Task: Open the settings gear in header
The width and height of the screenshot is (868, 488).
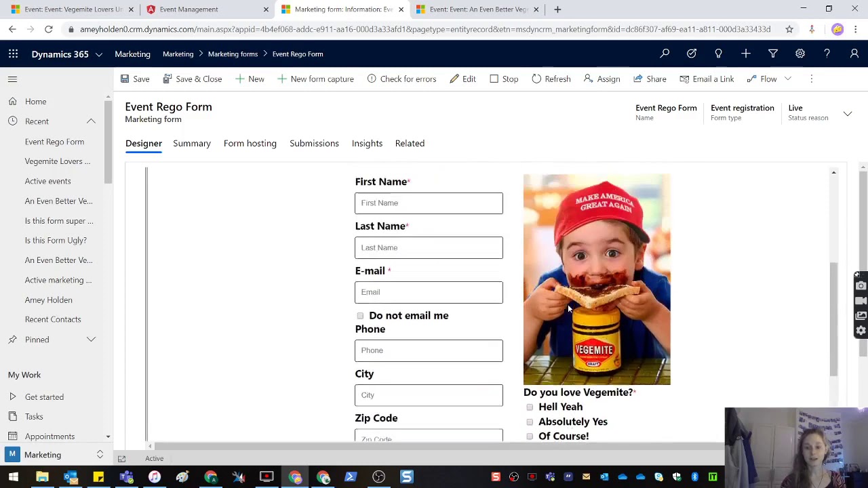Action: coord(800,54)
